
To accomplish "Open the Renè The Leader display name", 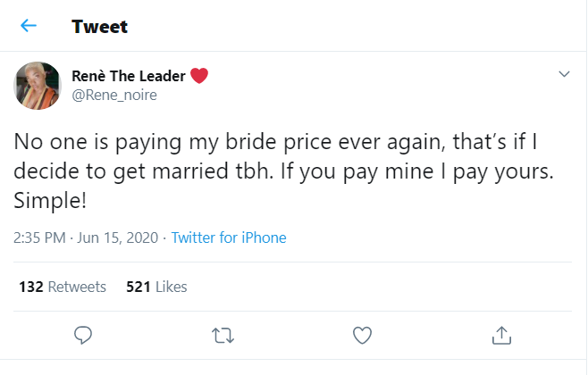I will [x=129, y=76].
